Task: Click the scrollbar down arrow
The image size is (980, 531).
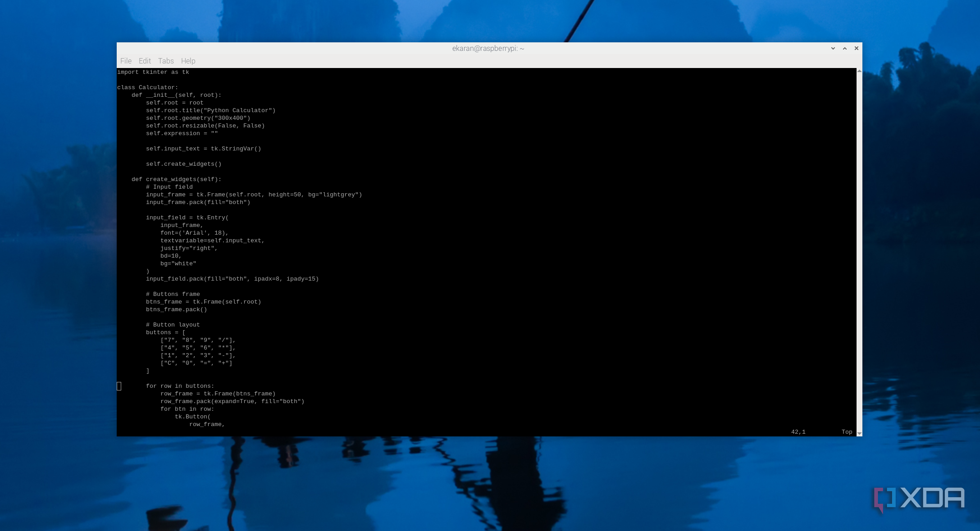Action: [859, 433]
